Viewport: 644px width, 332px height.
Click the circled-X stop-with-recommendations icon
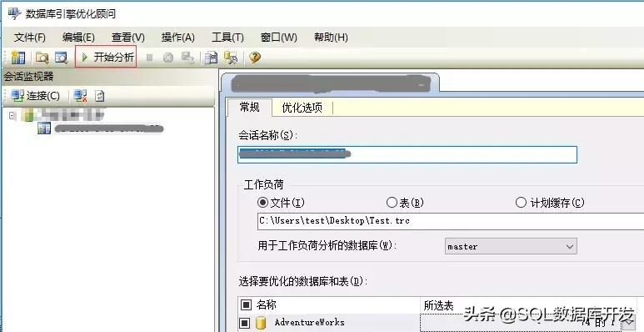pyautogui.click(x=168, y=58)
